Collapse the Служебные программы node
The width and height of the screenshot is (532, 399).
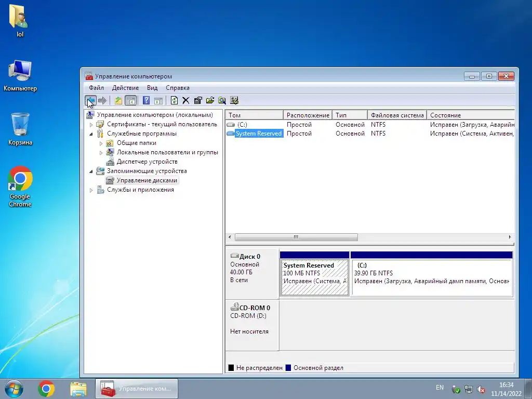(x=91, y=134)
